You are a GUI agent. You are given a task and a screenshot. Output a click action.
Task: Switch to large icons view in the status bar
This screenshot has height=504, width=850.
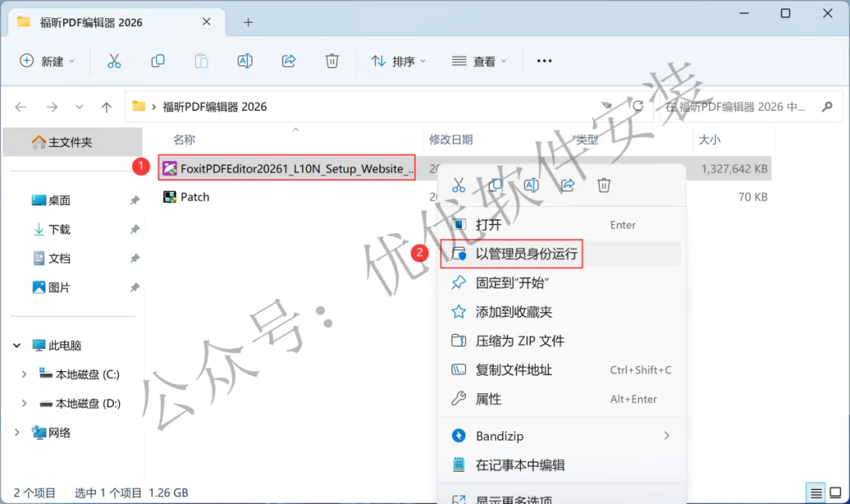pyautogui.click(x=835, y=493)
